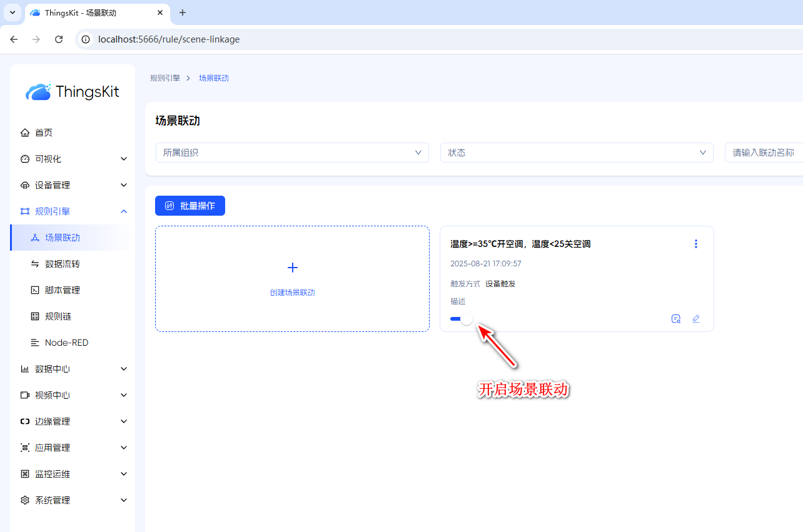Screen dimensions: 803x532
Task: Open the 状态 filter dropdown
Action: coord(577,153)
